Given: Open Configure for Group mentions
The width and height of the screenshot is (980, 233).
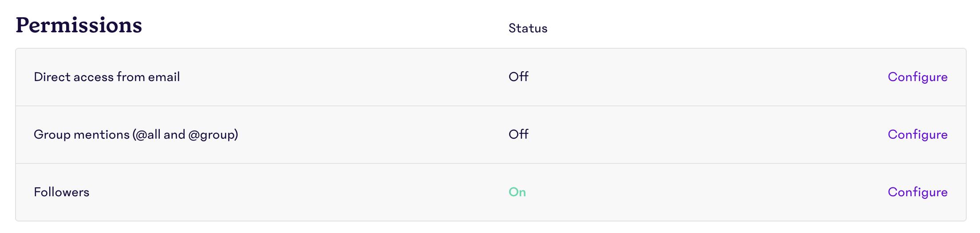Looking at the screenshot, I should click(x=917, y=135).
